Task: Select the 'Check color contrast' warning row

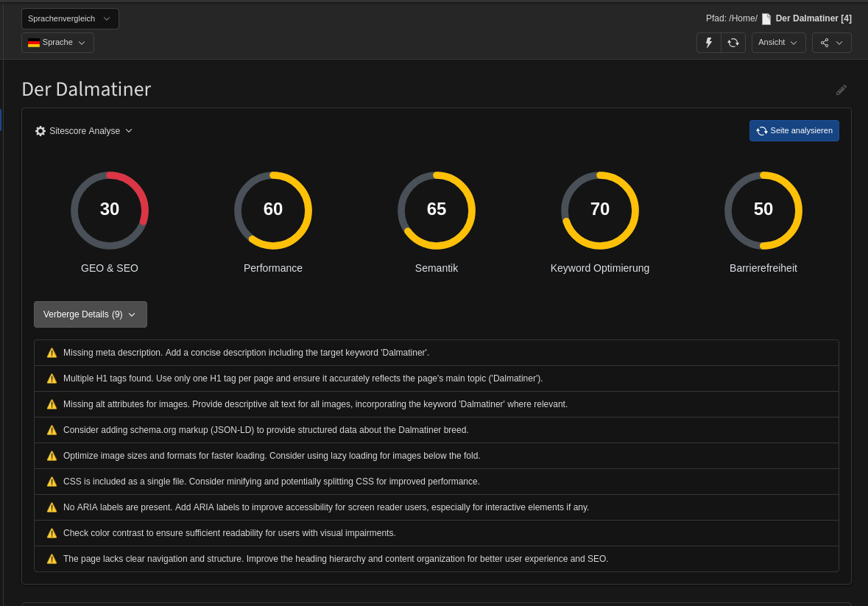Action: click(x=436, y=532)
